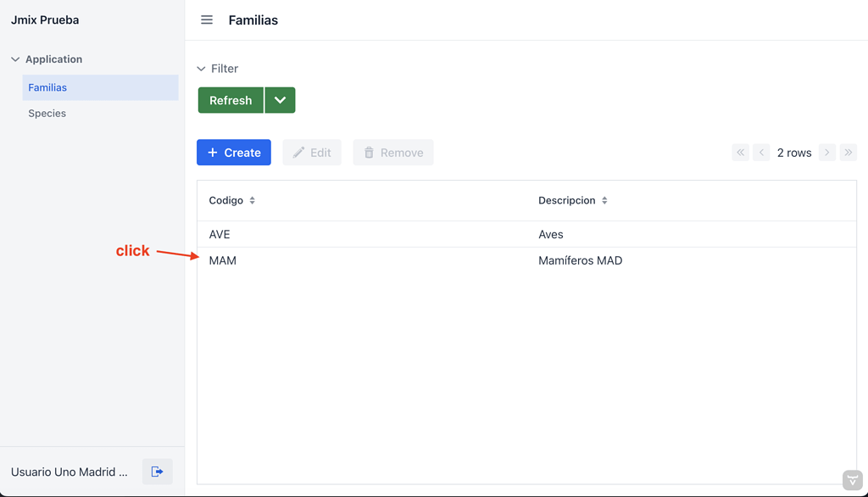Create a new Familia record

tap(234, 152)
